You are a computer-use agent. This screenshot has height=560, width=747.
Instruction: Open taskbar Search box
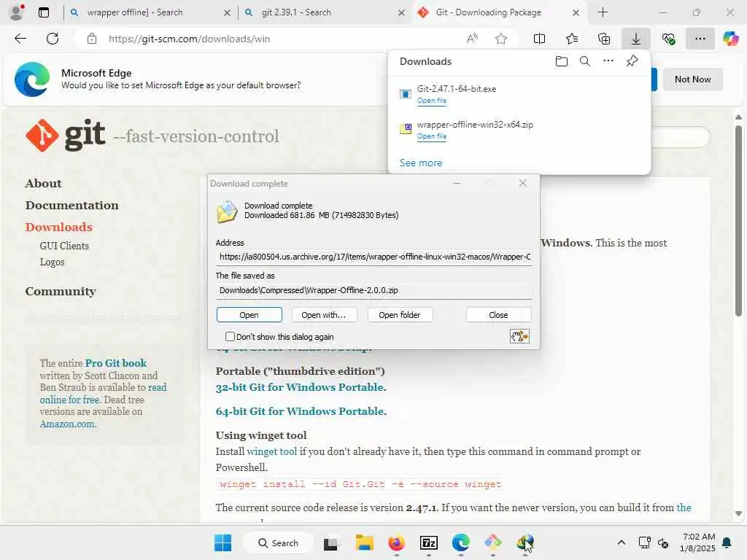pos(278,542)
